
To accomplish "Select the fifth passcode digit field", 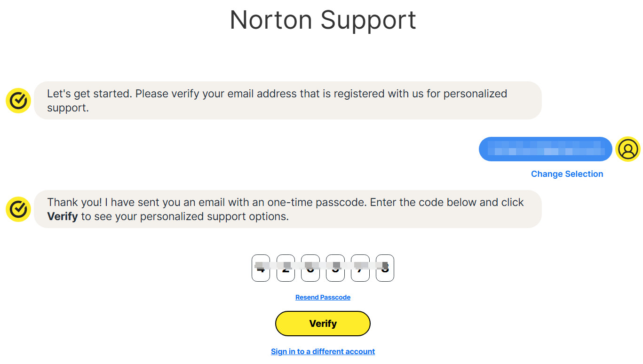I will point(360,269).
